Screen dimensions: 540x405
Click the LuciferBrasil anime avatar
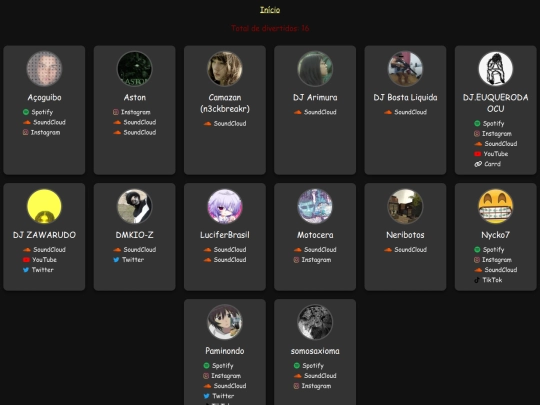coord(225,206)
